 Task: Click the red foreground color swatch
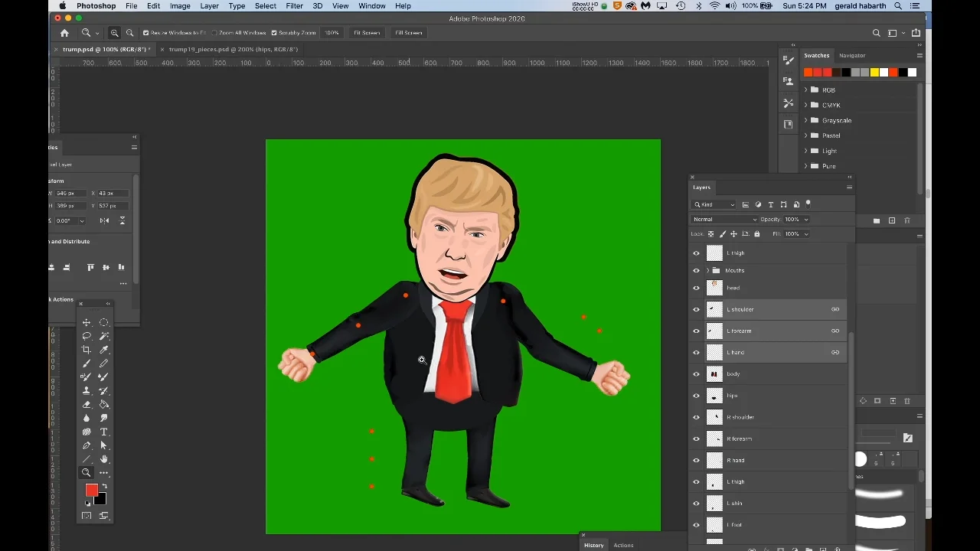pos(92,490)
